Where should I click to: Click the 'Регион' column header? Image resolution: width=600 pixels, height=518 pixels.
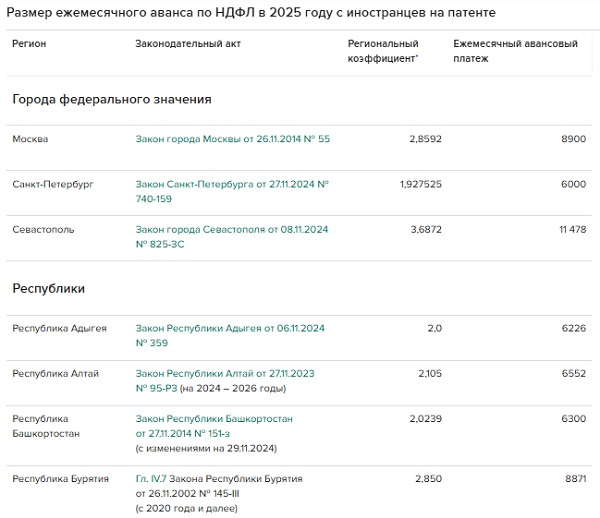pos(29,44)
